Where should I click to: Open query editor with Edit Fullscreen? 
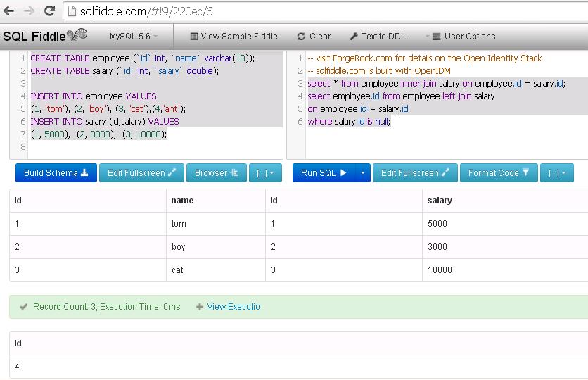tap(415, 172)
